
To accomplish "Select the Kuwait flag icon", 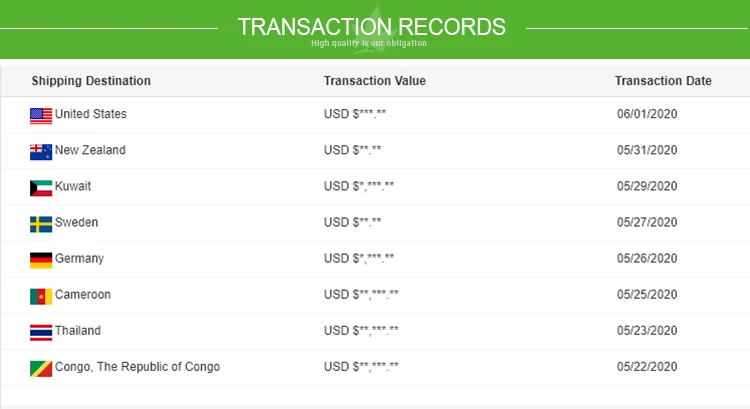I will [41, 188].
